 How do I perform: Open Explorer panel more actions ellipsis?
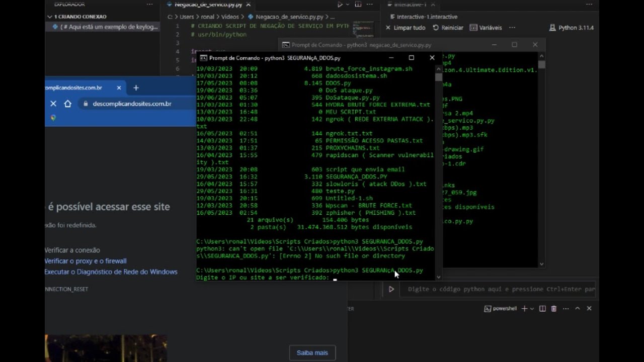(x=149, y=5)
